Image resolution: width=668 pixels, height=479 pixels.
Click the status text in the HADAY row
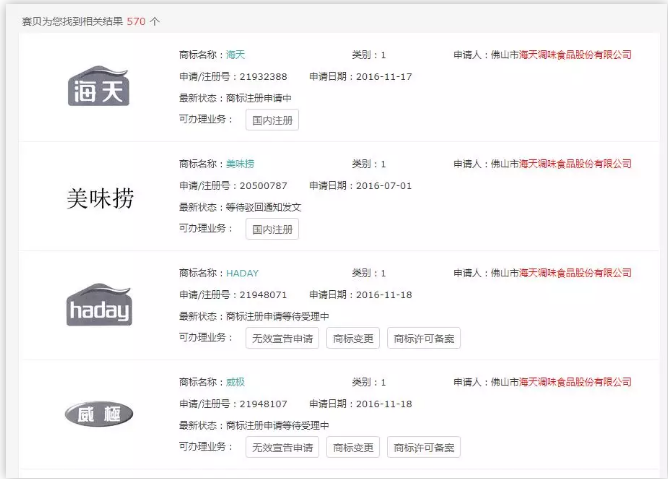point(277,317)
